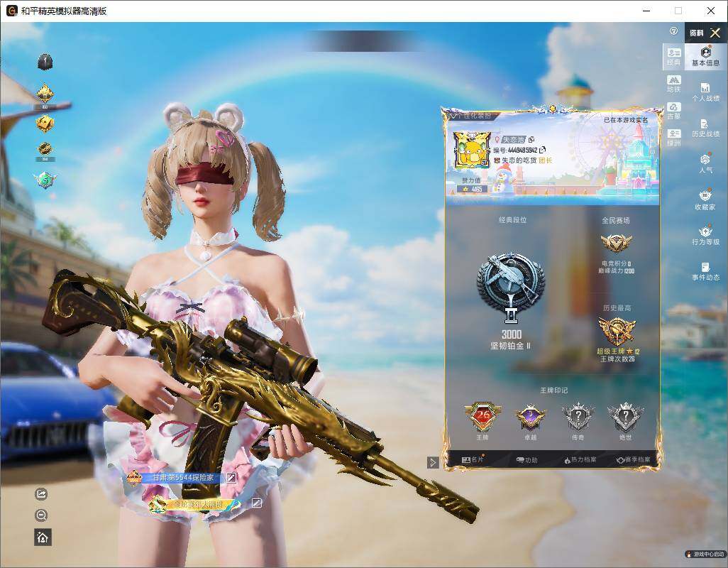This screenshot has width=728, height=568.
Task: Select the 经典 classic mode tab
Action: (673, 57)
